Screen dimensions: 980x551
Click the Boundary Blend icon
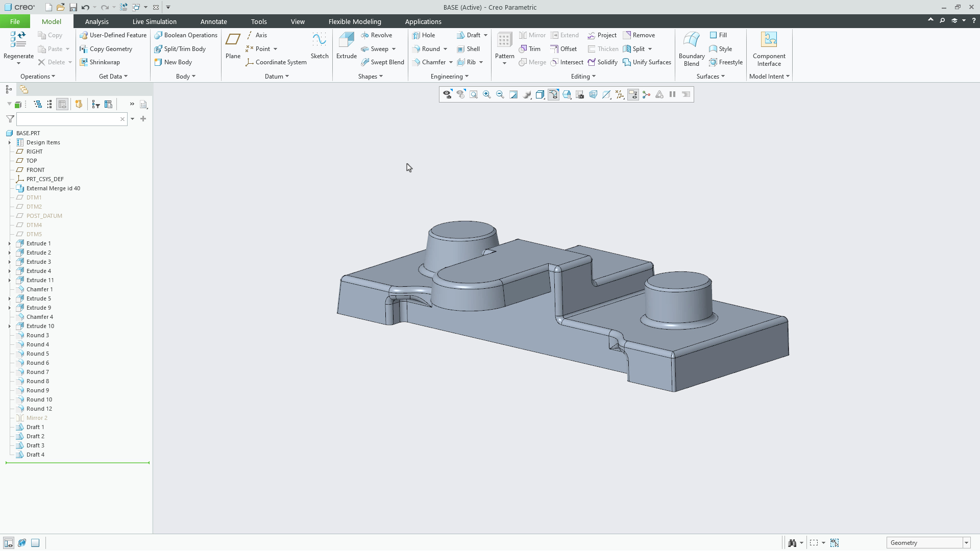point(692,40)
